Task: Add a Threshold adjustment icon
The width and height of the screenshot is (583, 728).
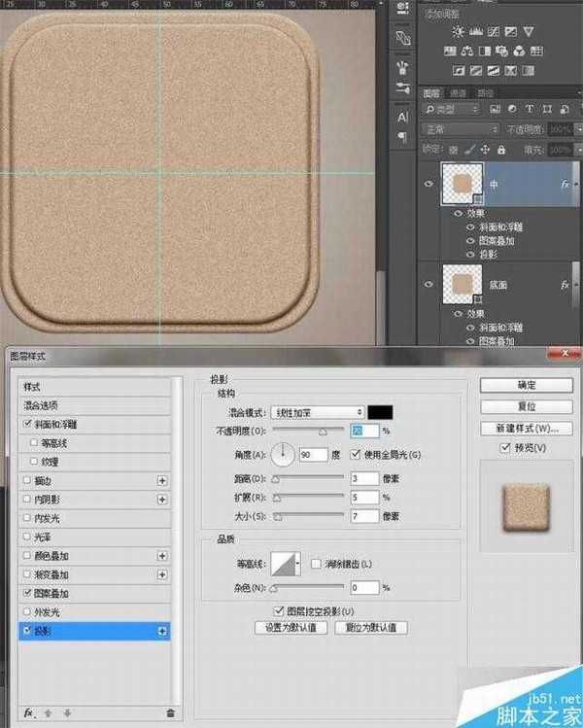Action: pos(494,71)
